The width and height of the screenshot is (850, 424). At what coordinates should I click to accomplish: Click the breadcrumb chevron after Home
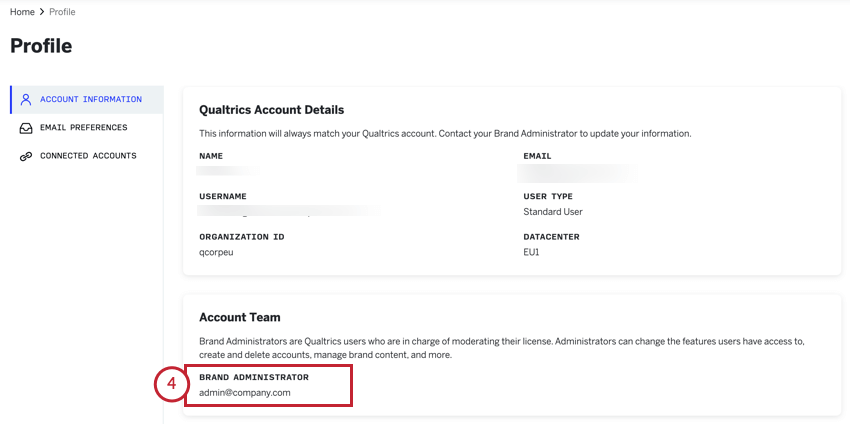(41, 12)
